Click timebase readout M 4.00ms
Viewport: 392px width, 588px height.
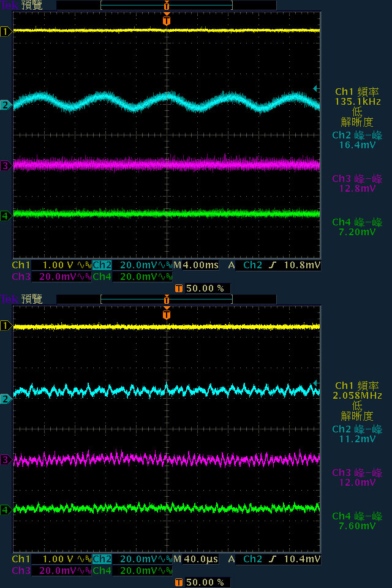(196, 265)
